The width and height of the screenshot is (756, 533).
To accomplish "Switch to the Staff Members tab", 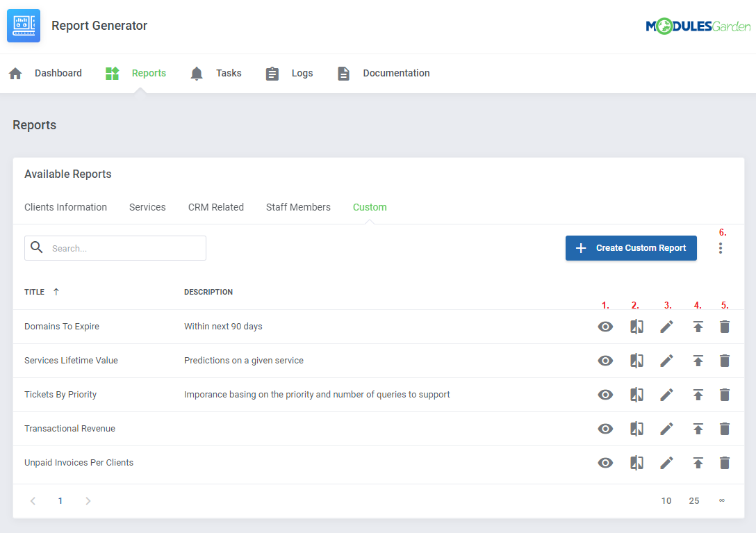I will (x=299, y=207).
